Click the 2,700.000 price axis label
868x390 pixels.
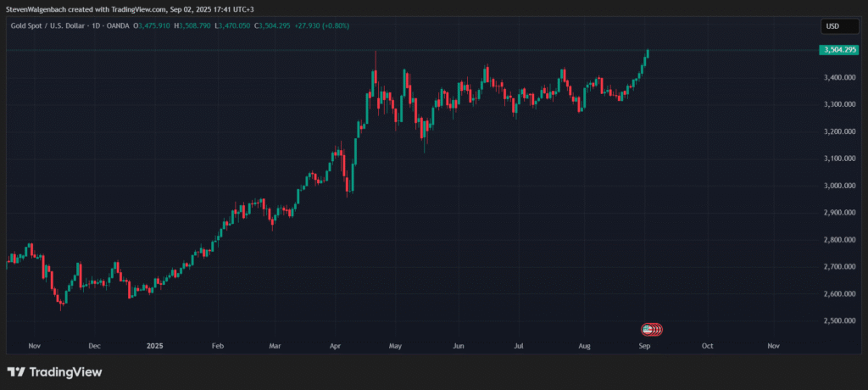(840, 267)
